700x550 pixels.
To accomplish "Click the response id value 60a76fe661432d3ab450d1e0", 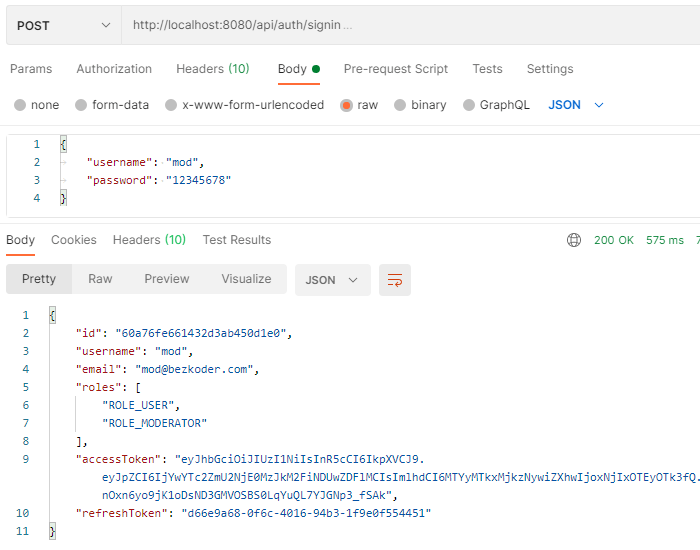I will [x=200, y=333].
